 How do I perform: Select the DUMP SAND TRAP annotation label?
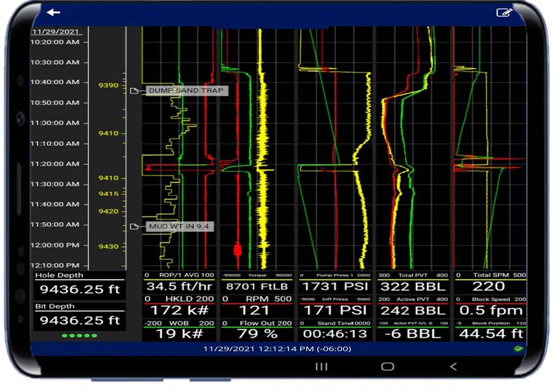tap(186, 90)
